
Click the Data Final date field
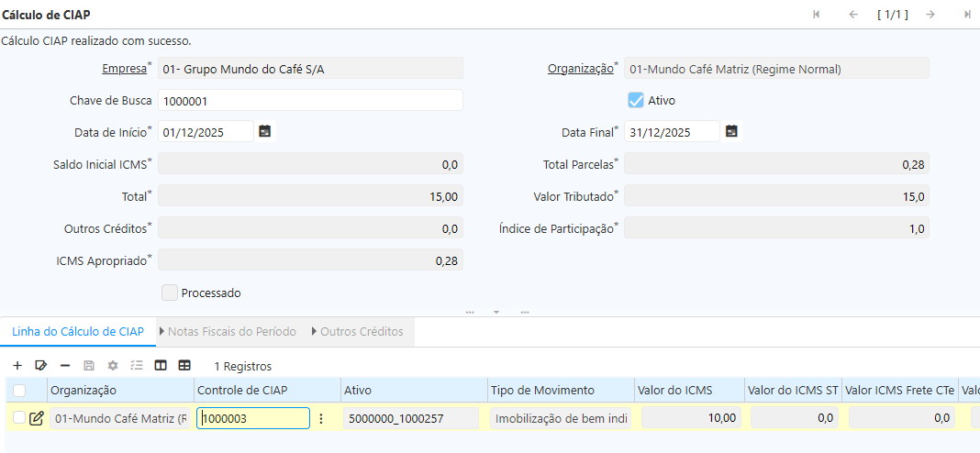[673, 132]
